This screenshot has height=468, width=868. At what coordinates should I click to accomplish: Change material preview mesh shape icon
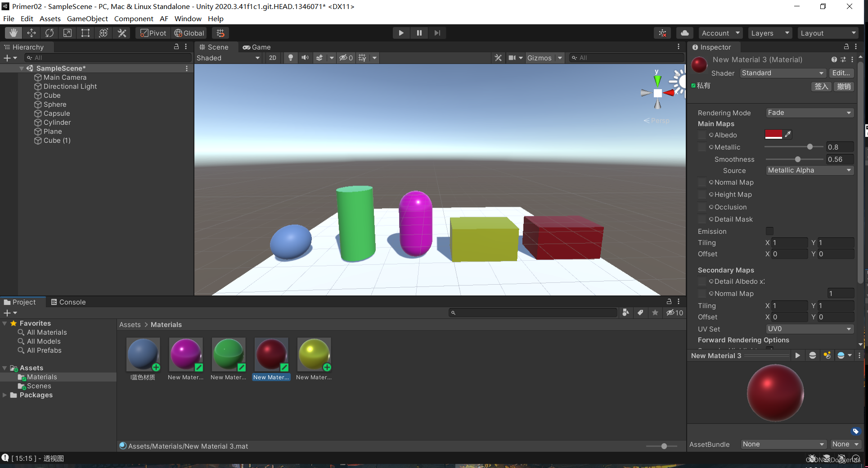click(813, 355)
